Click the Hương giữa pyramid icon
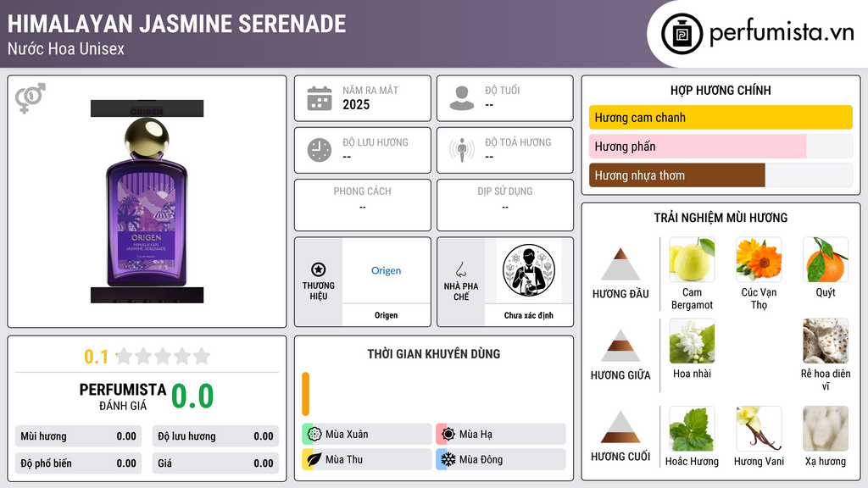The height and width of the screenshot is (488, 868). coord(620,346)
